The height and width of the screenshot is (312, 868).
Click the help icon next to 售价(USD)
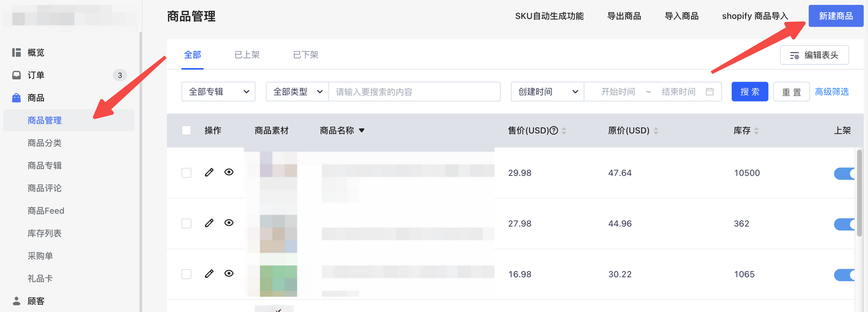click(554, 131)
